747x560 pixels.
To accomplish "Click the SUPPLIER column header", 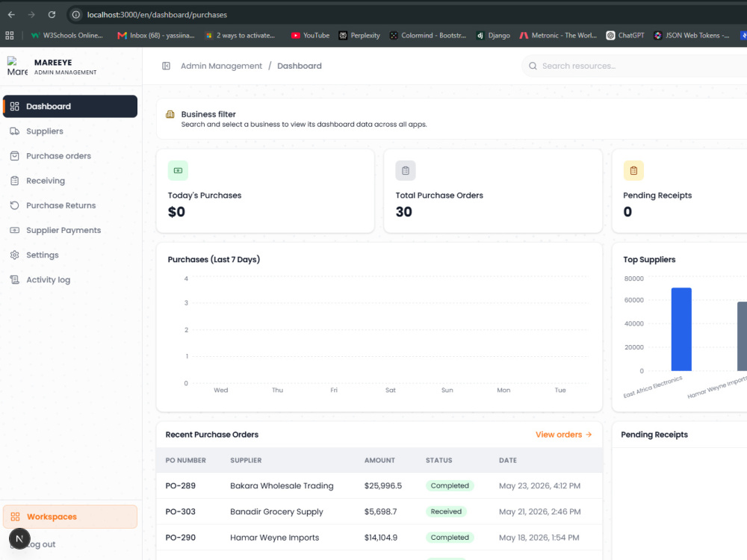I will 246,460.
